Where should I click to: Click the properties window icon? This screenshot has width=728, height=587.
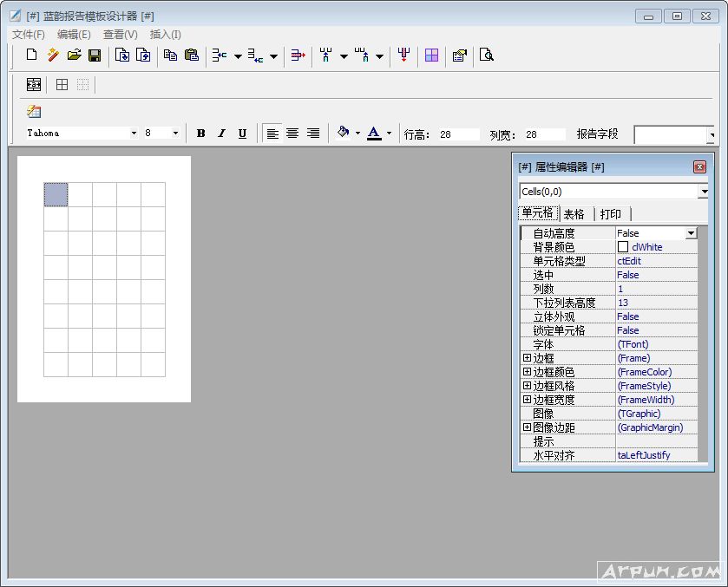pos(460,55)
